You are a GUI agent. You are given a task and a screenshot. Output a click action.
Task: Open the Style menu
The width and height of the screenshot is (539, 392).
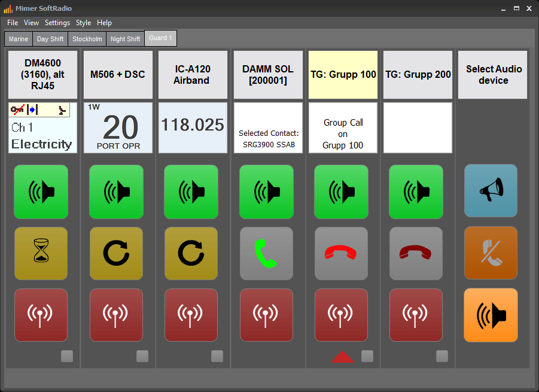point(84,23)
